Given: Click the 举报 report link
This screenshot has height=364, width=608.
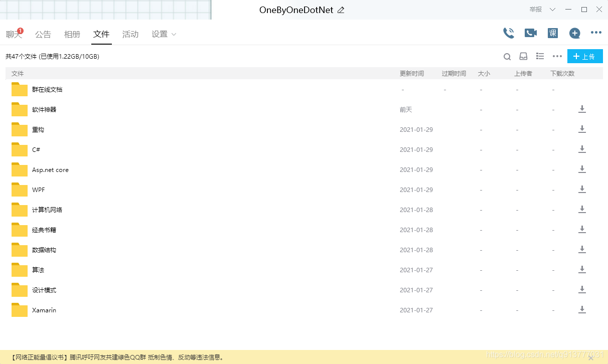Looking at the screenshot, I should click(x=536, y=10).
